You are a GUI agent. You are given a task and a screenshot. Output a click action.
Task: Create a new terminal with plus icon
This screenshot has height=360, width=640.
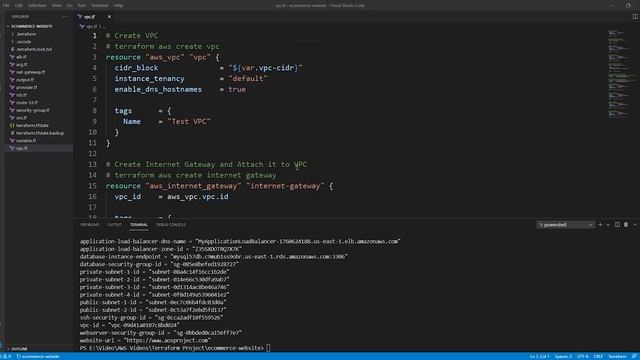(600, 225)
